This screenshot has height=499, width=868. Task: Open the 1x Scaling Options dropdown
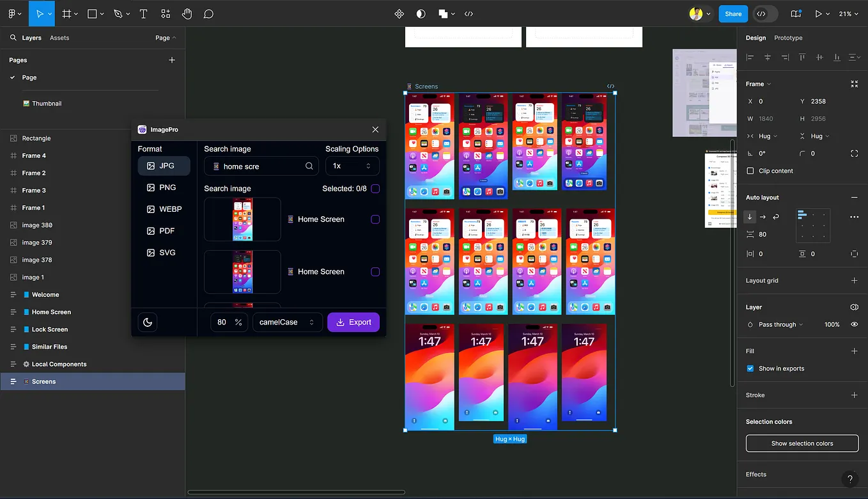click(x=352, y=166)
